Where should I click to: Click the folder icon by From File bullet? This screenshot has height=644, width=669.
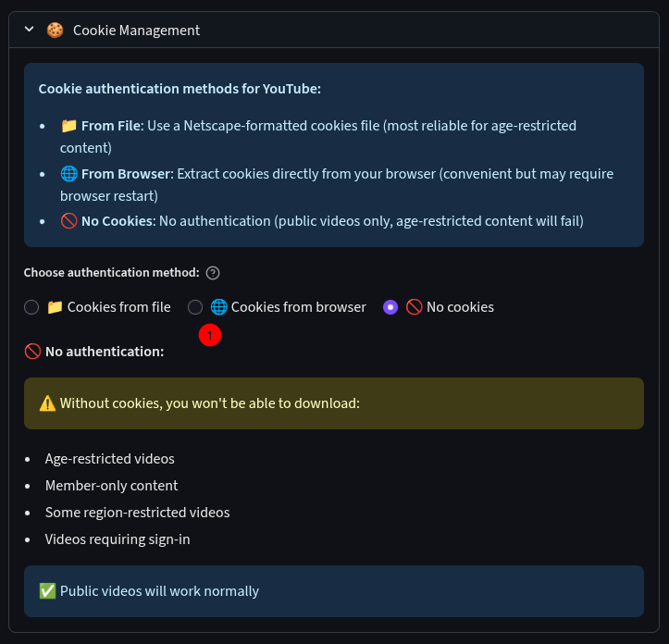[68, 126]
